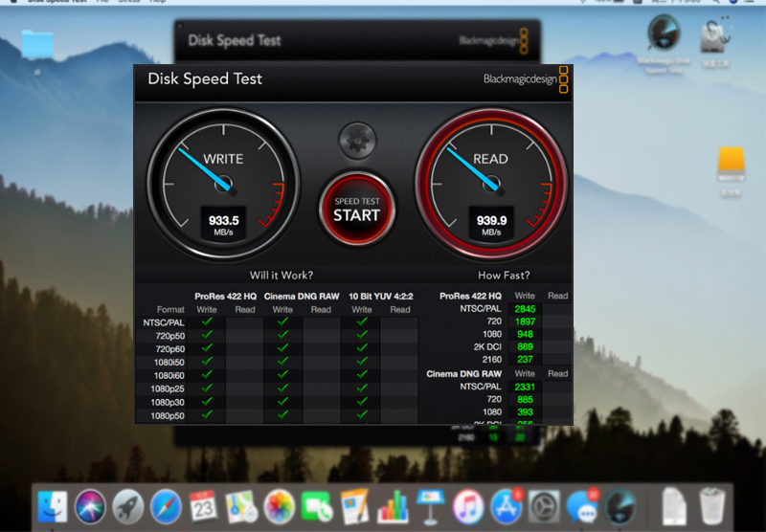This screenshot has width=766, height=532.
Task: Open Keynote podium icon in Dock
Action: pyautogui.click(x=430, y=506)
